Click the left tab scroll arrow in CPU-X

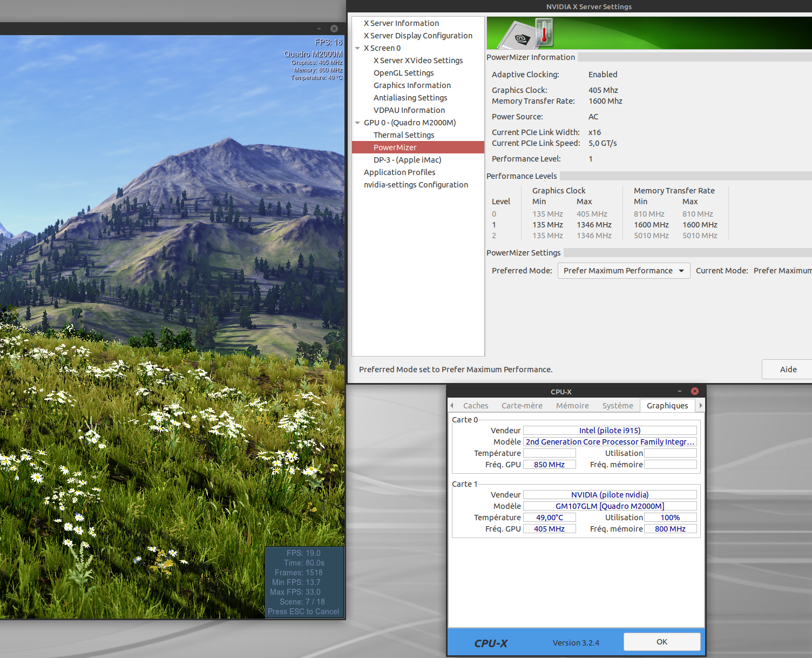coord(452,405)
